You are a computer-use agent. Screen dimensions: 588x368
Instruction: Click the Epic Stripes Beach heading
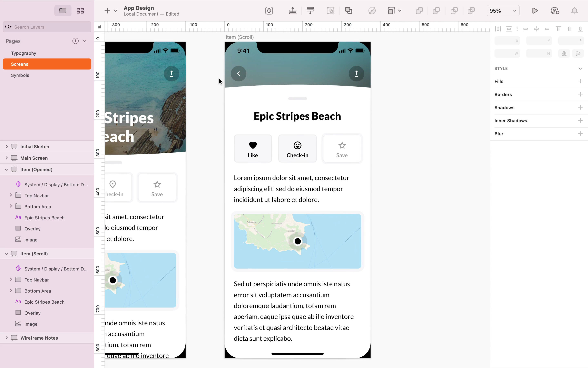[x=297, y=116]
